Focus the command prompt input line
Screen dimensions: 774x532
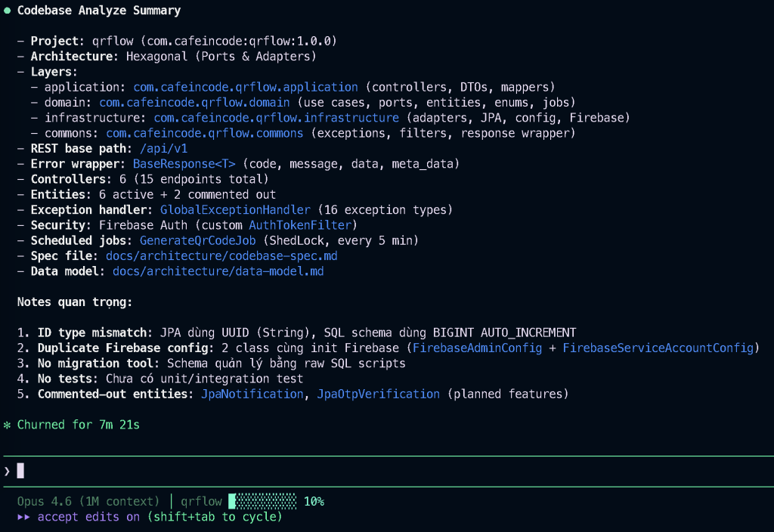[378, 472]
